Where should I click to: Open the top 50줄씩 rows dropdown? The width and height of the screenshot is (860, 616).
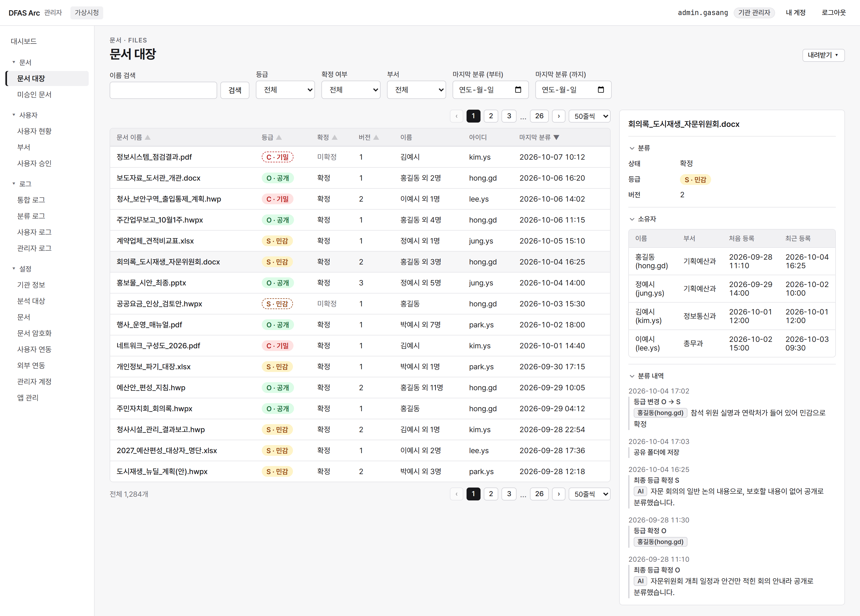[590, 116]
